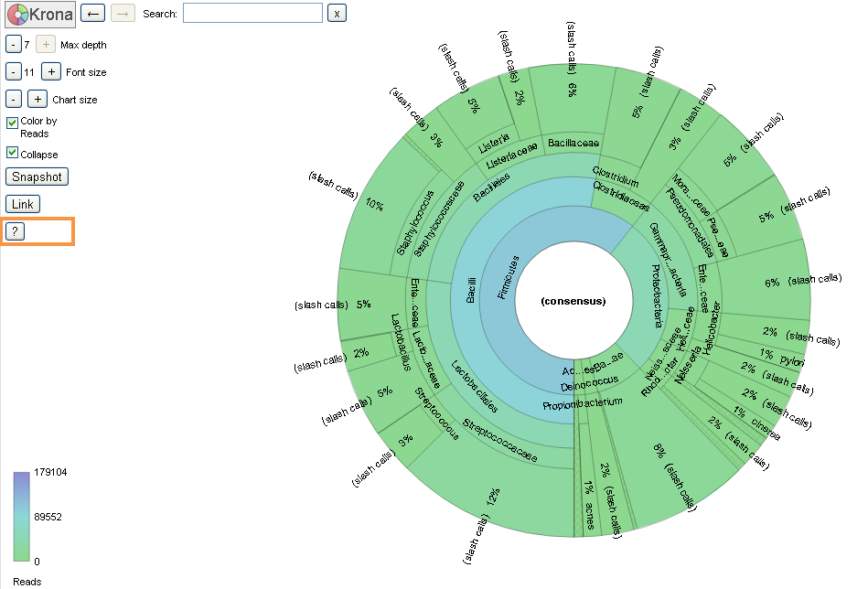
Task: Click the Link button
Action: coord(23,204)
